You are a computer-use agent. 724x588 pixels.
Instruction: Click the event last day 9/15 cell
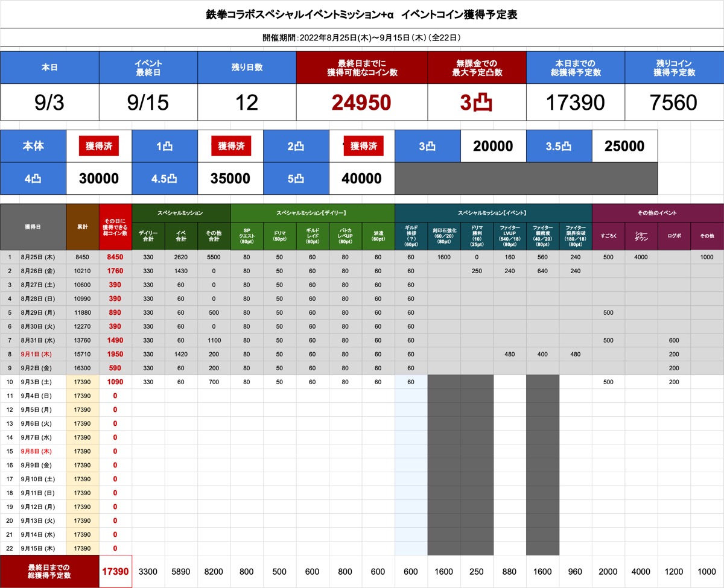point(148,103)
